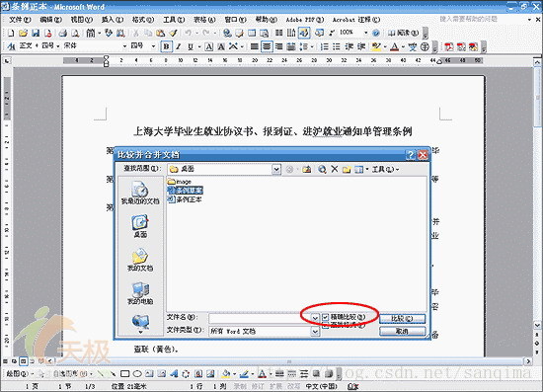Click the Print icon in standard toolbar
Screen dimensions: 543x392
[x=62, y=33]
